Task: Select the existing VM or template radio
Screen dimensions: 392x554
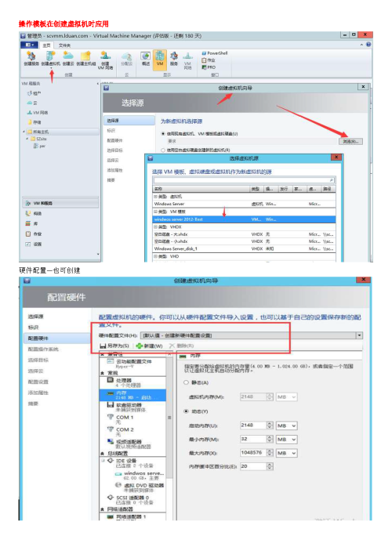Action: pos(163,133)
